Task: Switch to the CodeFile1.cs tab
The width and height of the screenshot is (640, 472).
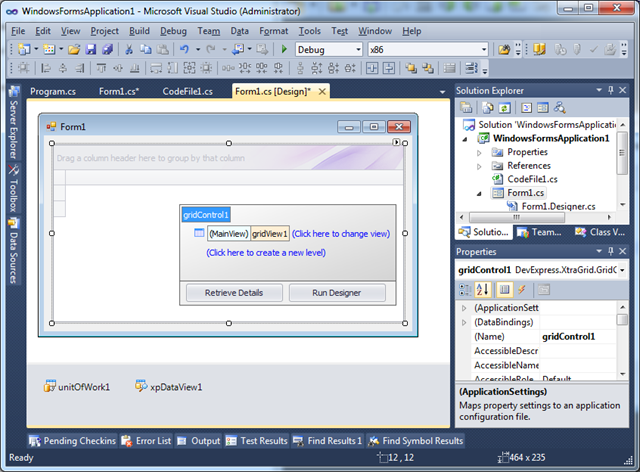Action: click(x=187, y=91)
